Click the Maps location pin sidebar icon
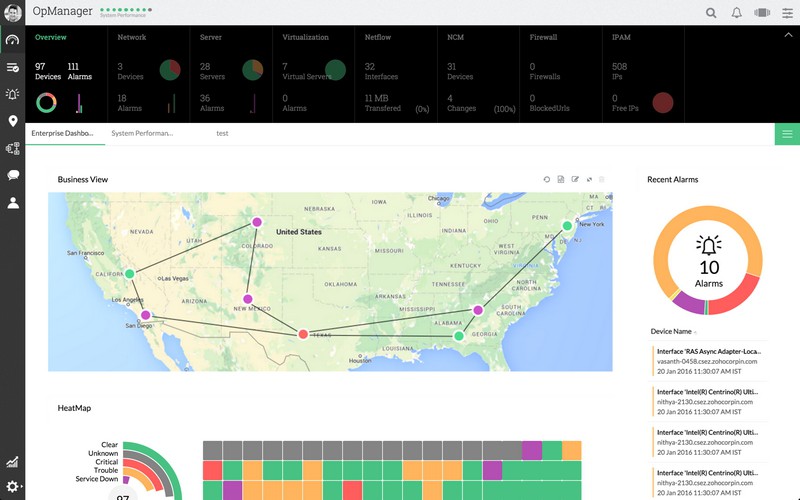The width and height of the screenshot is (800, 500). [12, 121]
